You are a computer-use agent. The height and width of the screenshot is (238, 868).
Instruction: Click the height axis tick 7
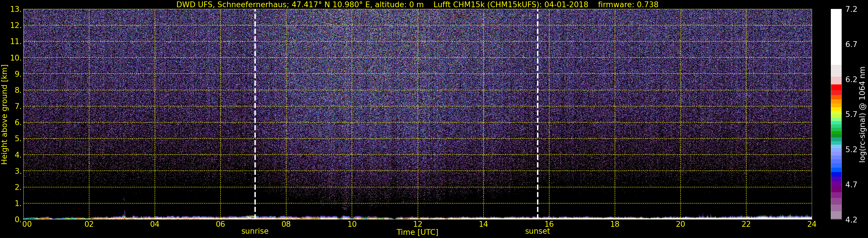[18, 107]
